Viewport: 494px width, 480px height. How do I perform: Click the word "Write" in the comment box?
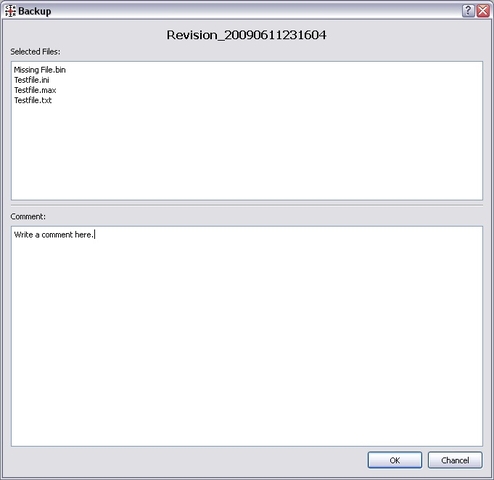[23, 235]
